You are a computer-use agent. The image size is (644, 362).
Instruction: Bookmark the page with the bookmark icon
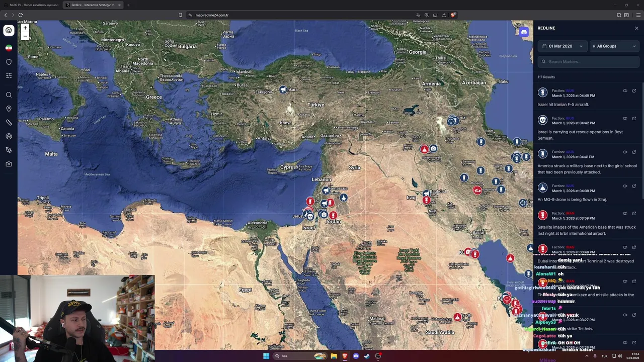tap(180, 15)
